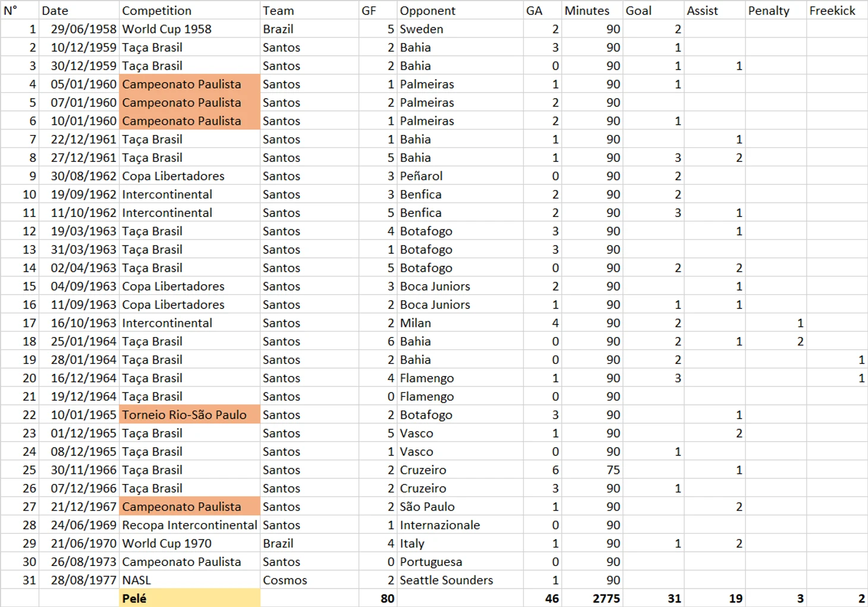
Task: Click the GF total 80 cell
Action: [x=378, y=598]
